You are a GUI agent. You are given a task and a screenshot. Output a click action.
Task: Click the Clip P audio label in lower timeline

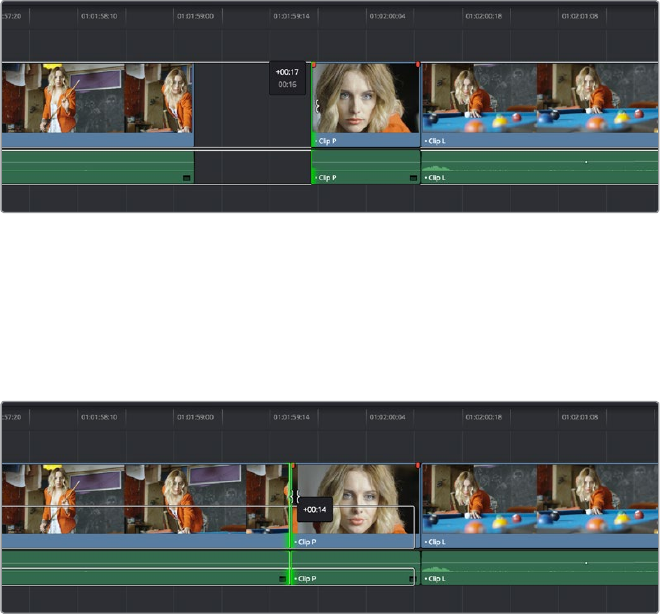307,579
